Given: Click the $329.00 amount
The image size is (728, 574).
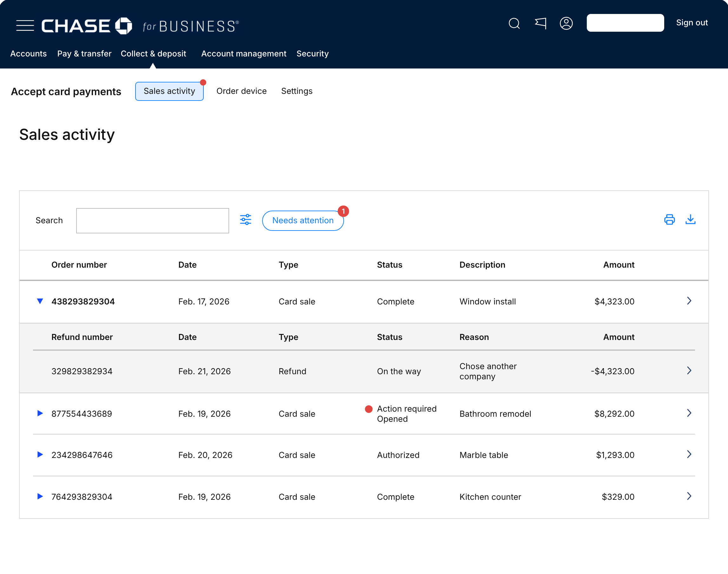Looking at the screenshot, I should point(618,497).
